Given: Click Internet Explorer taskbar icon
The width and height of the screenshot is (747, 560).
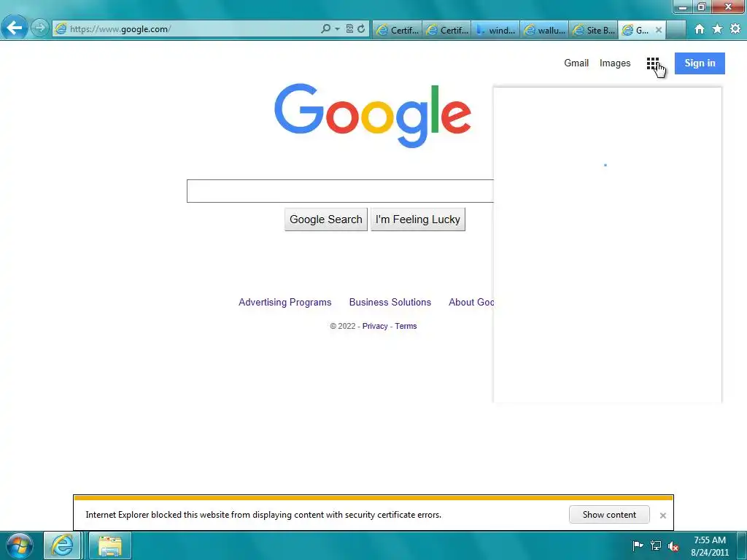Looking at the screenshot, I should point(62,545).
